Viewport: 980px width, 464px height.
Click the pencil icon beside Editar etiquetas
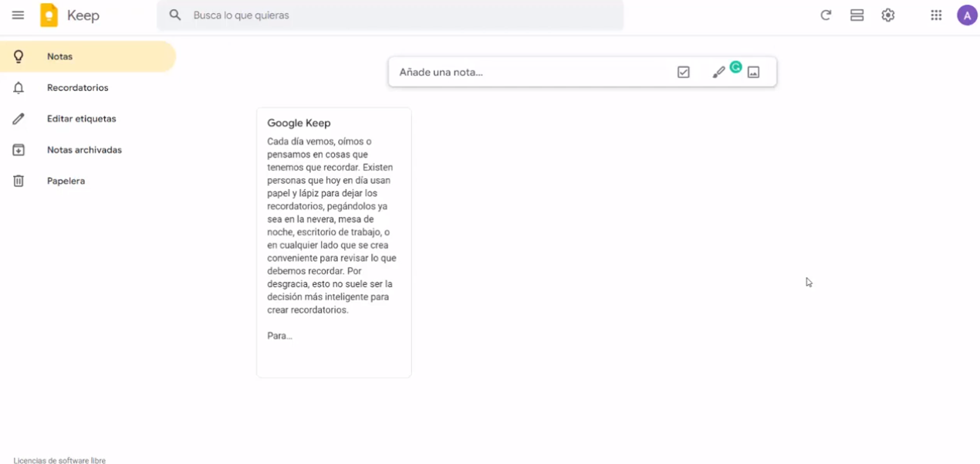[x=19, y=119]
